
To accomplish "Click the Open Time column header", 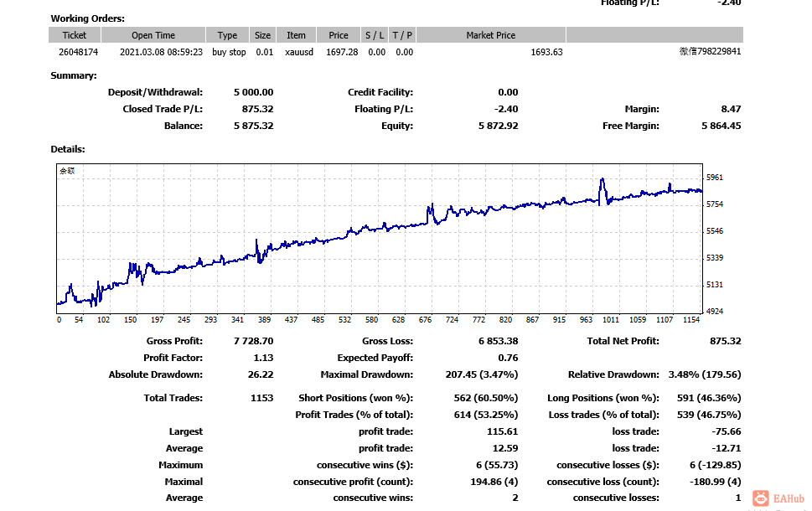I will point(153,35).
